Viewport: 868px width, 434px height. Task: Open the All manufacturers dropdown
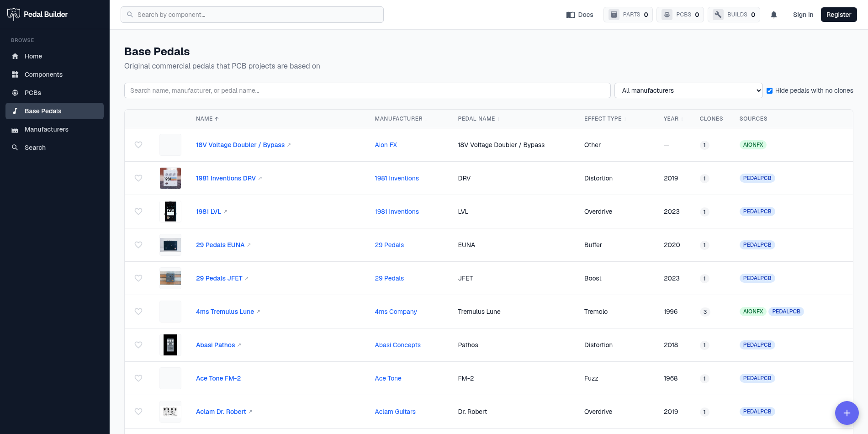(x=688, y=90)
